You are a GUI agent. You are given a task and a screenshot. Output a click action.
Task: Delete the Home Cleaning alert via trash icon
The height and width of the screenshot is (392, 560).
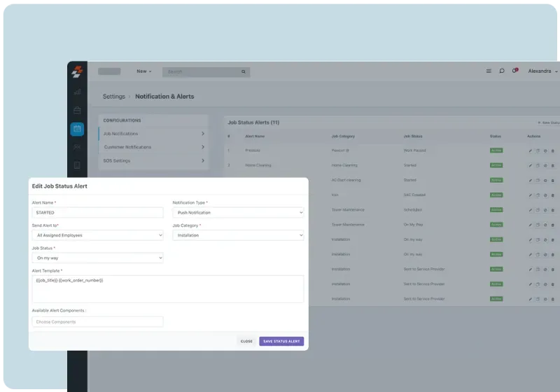tap(552, 165)
